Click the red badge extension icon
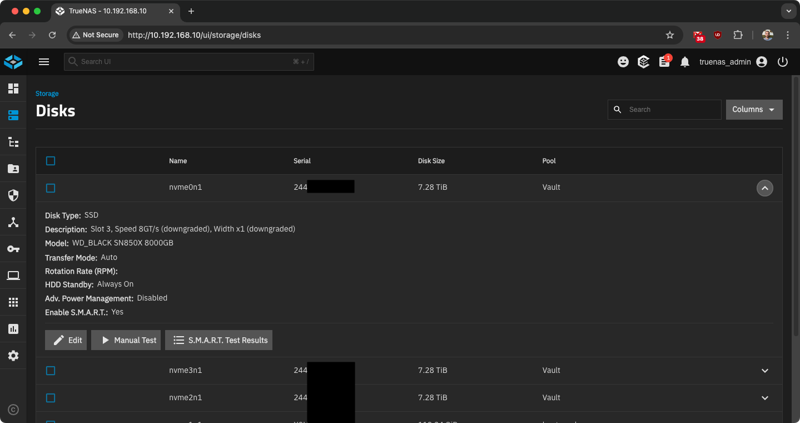The height and width of the screenshot is (423, 800). (x=698, y=36)
